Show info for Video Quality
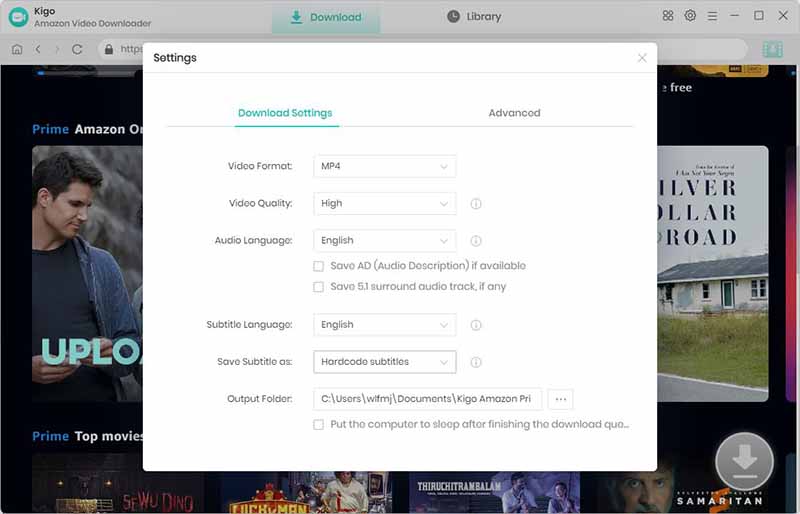Image resolution: width=800 pixels, height=514 pixels. [x=476, y=204]
